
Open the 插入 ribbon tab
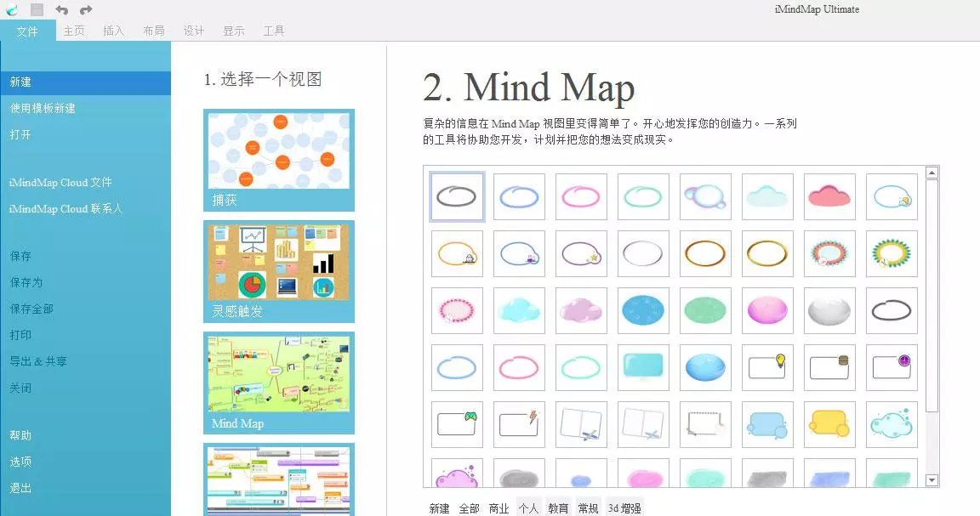[x=114, y=31]
